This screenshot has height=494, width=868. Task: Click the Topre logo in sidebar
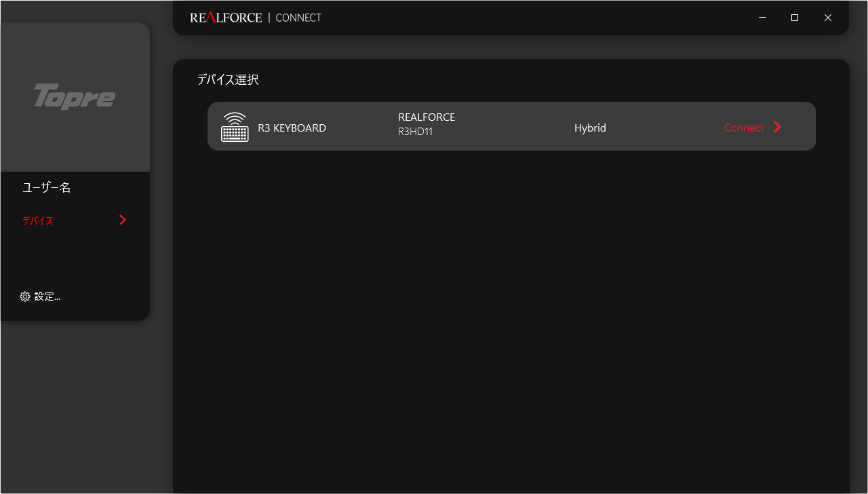[75, 96]
